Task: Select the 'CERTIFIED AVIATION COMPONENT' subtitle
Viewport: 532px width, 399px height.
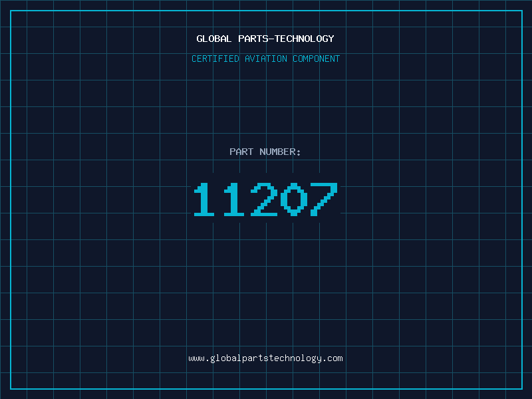Action: click(265, 59)
